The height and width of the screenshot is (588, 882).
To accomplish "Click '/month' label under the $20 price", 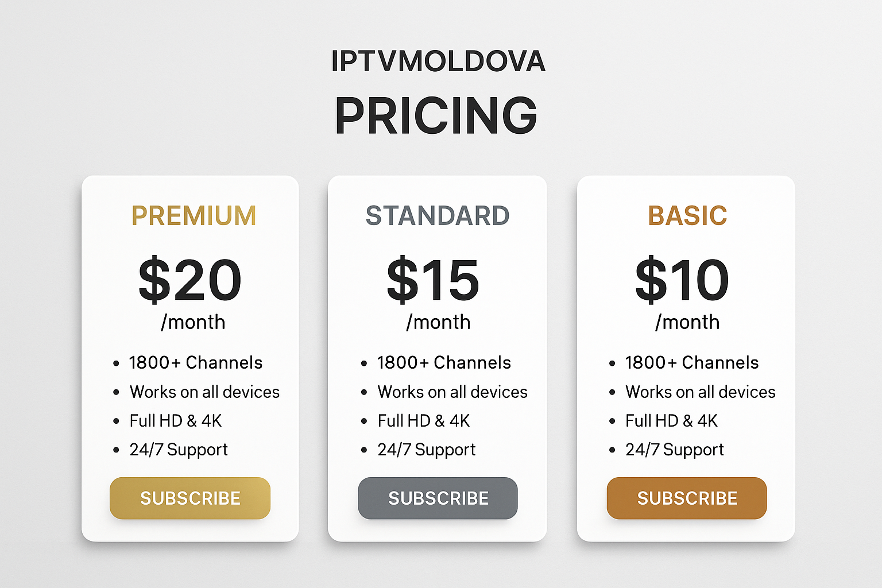I will click(x=193, y=322).
